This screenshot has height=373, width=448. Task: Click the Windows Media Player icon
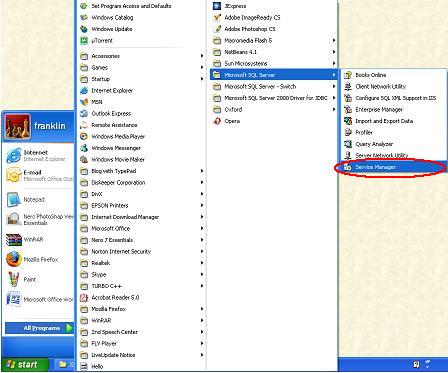point(84,136)
